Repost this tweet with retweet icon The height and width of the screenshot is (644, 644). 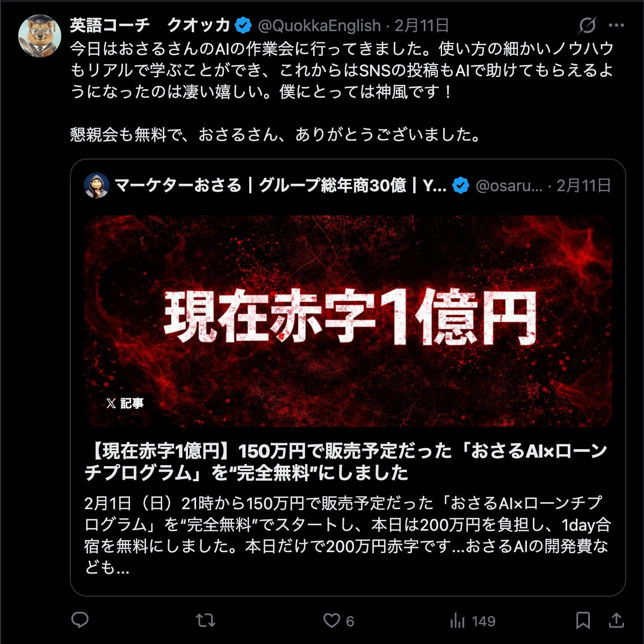click(205, 620)
